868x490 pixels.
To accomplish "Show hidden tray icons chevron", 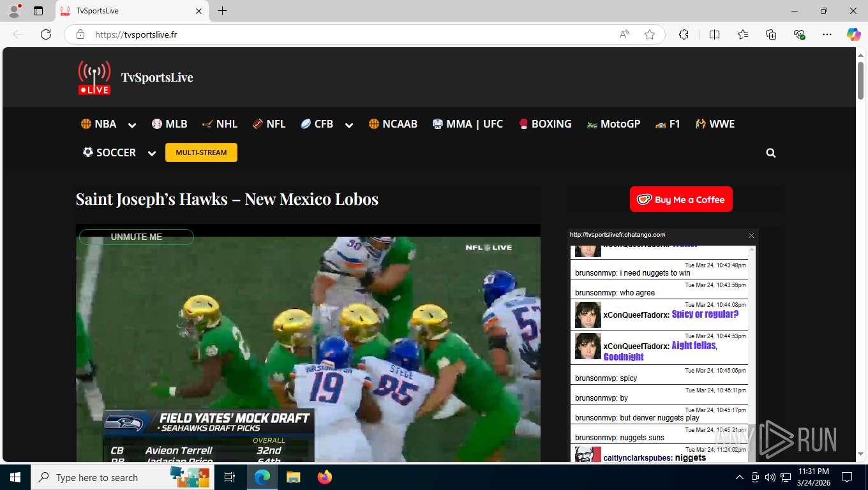I will pos(740,477).
